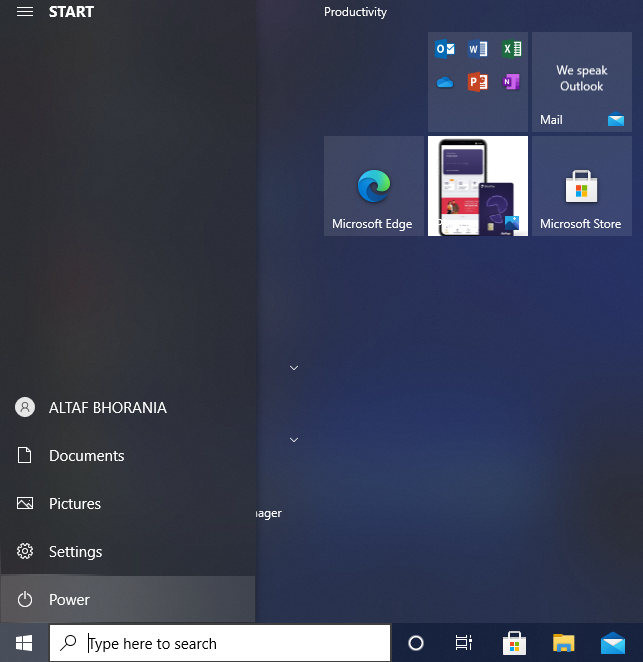
Task: Open OneDrive from the Office tile group
Action: [x=445, y=82]
